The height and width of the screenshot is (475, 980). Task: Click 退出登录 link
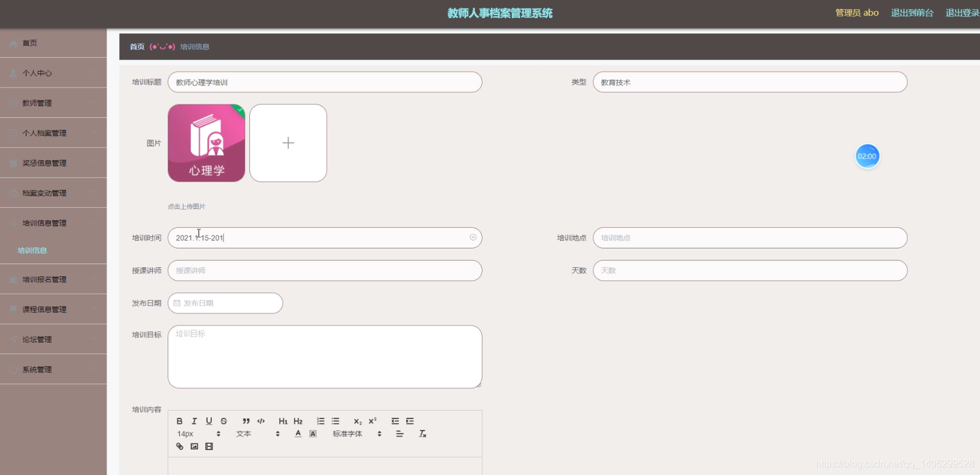tap(962, 13)
